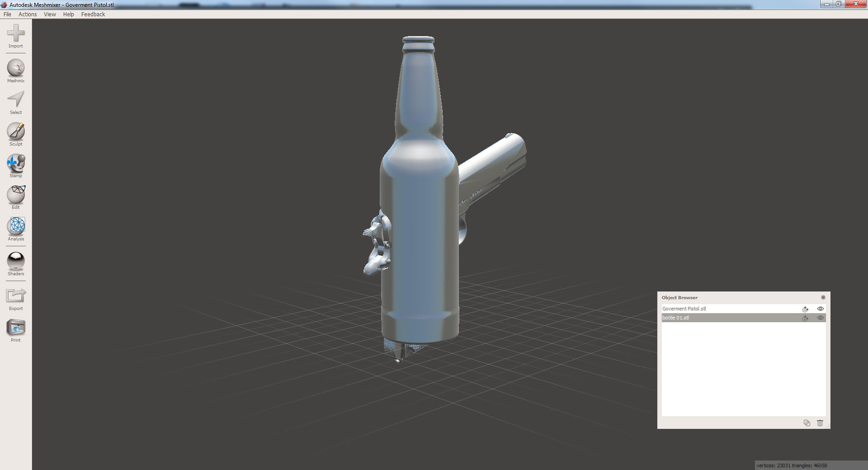Delete selected object with trash icon
868x470 pixels.
[x=820, y=423]
